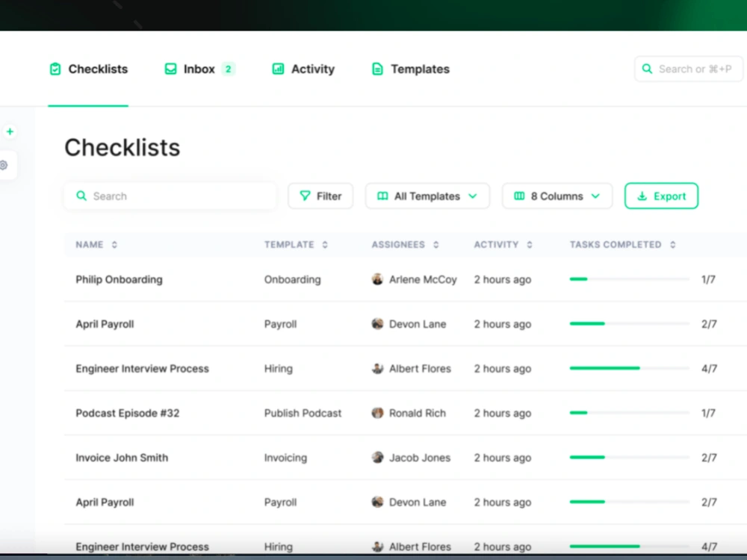Open the Invoice John Smith checklist
The image size is (747, 560).
pyautogui.click(x=122, y=458)
